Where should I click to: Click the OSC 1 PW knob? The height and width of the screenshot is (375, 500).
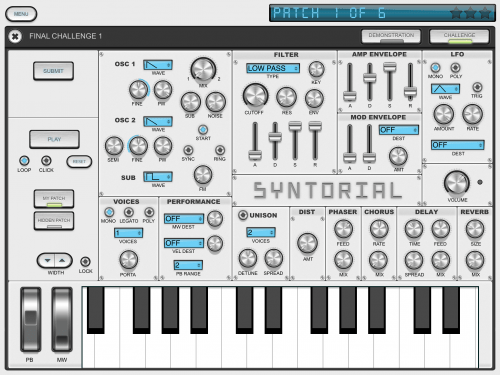[163, 90]
